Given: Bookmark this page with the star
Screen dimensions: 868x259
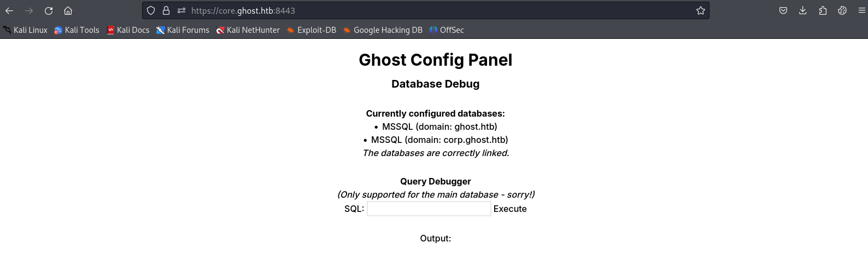Looking at the screenshot, I should [700, 10].
